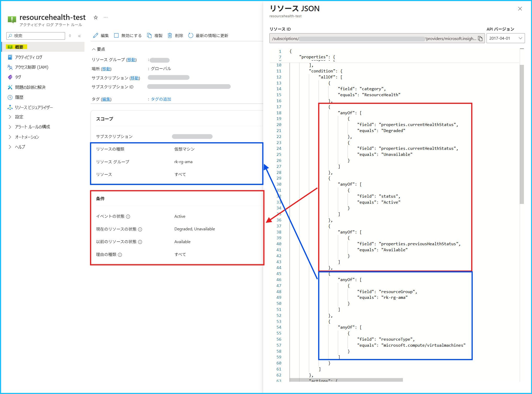532x394 pixels.
Task: Click the sidebar expand/collapse all arrows icon
Action: 70,36
